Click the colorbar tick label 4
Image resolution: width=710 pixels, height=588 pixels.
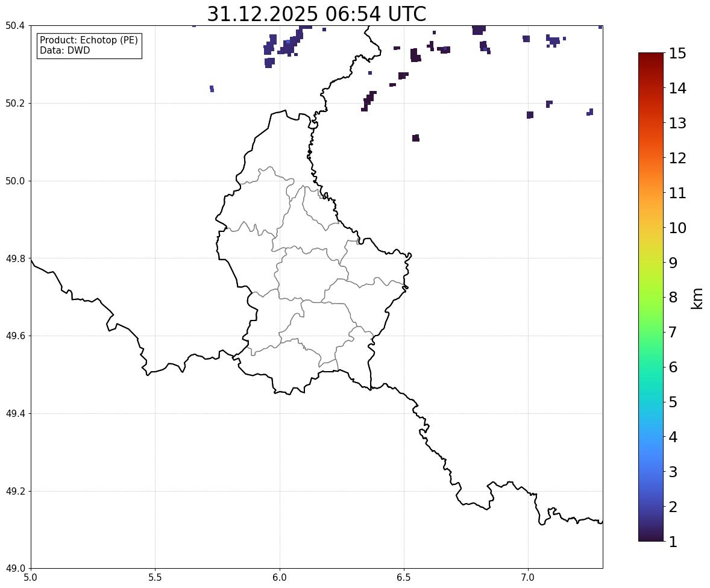673,437
